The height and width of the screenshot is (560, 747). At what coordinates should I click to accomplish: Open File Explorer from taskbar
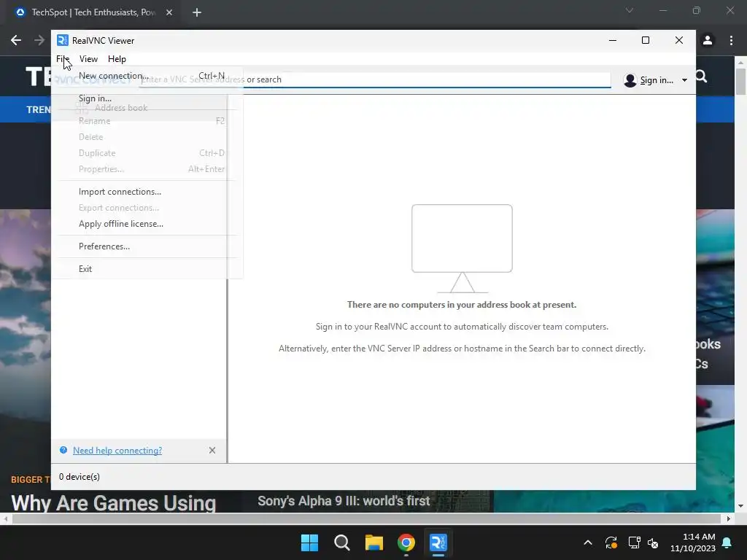pyautogui.click(x=374, y=542)
